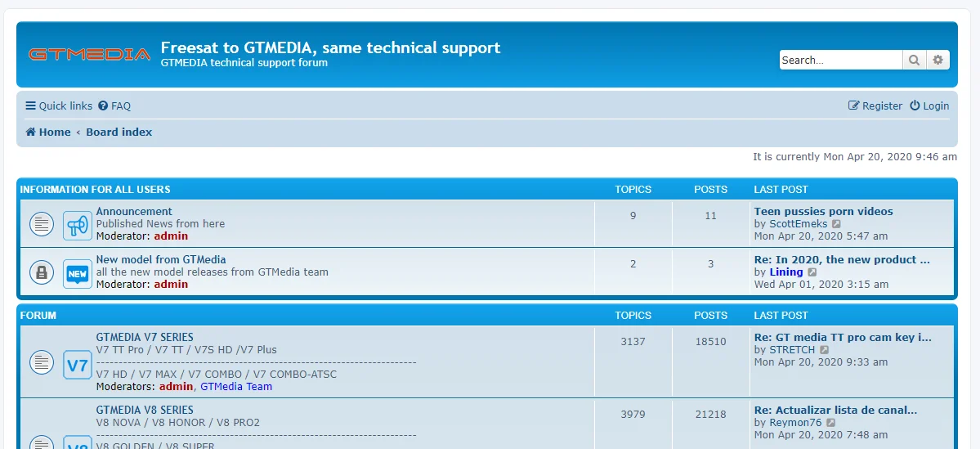Open admin moderator profile under V7 SERIES

coord(176,387)
